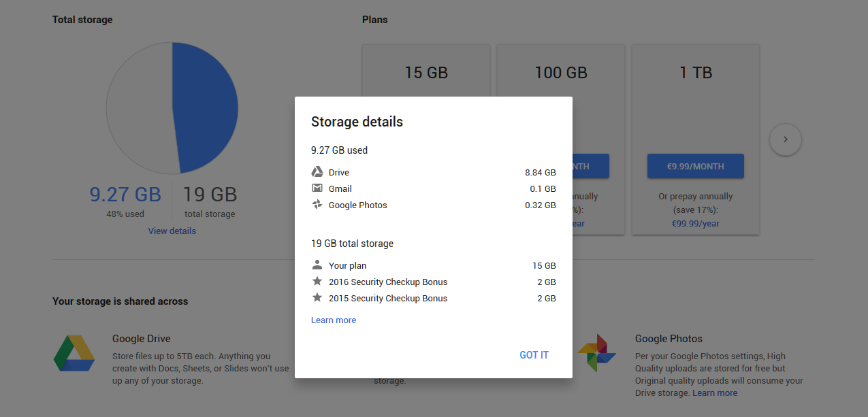Click the Google Drive triangle logo
The width and height of the screenshot is (868, 417).
[x=74, y=353]
